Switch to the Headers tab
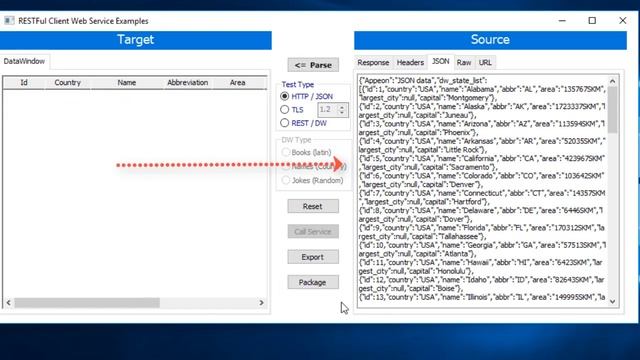 pyautogui.click(x=410, y=62)
